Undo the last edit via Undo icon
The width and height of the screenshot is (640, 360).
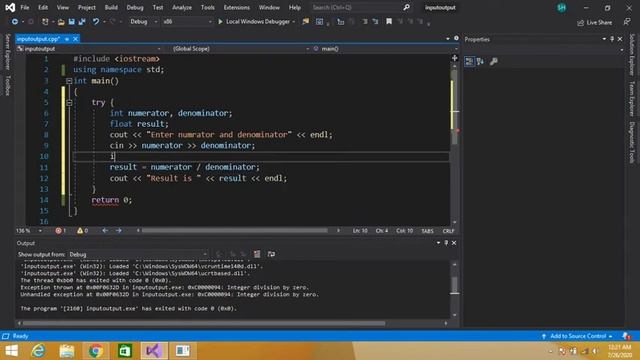tap(96, 22)
